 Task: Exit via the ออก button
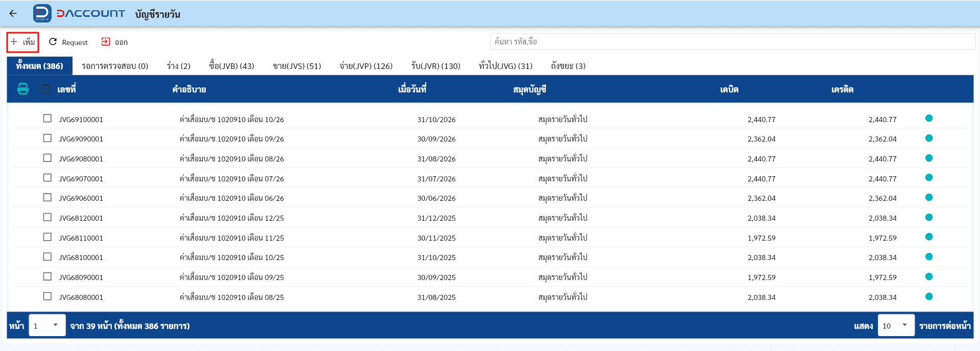[114, 42]
